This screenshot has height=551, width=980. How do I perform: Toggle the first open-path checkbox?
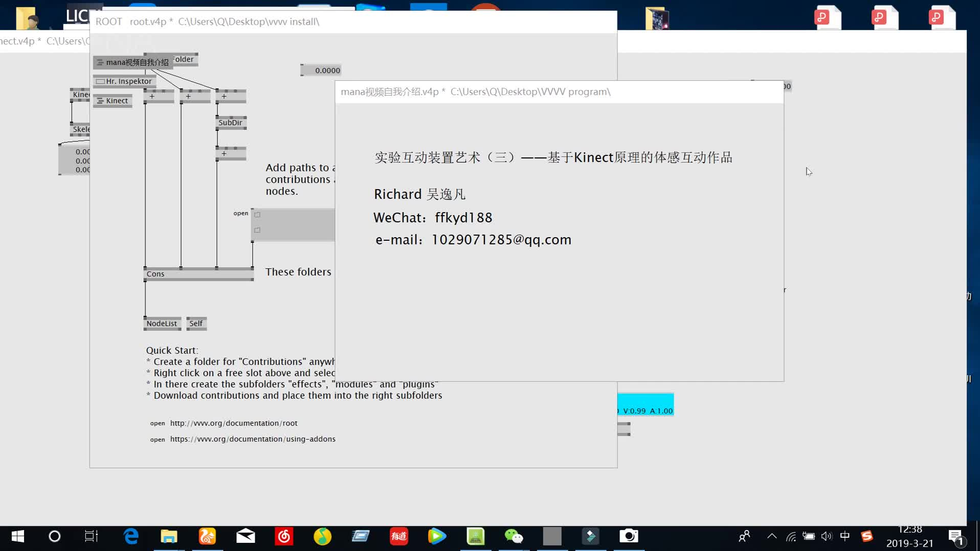coord(257,215)
